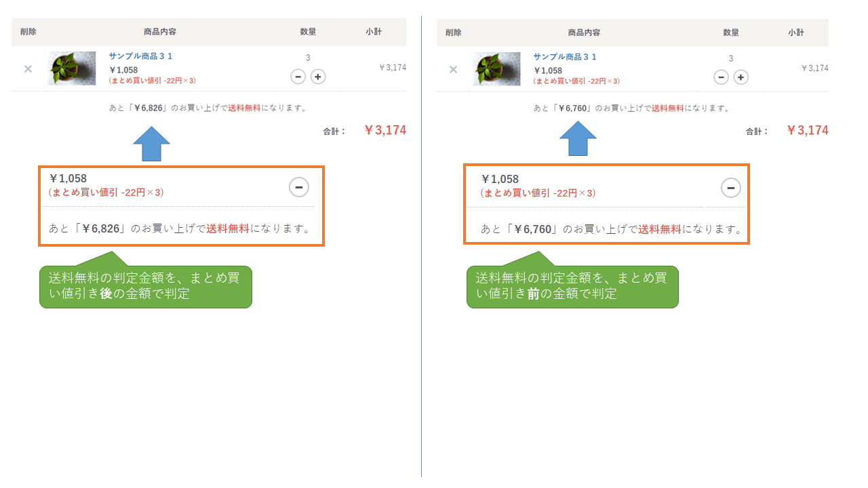Viewport: 868px width, 488px height.
Task: Click the right ￥6,760 free shipping message under cart
Action: click(631, 108)
